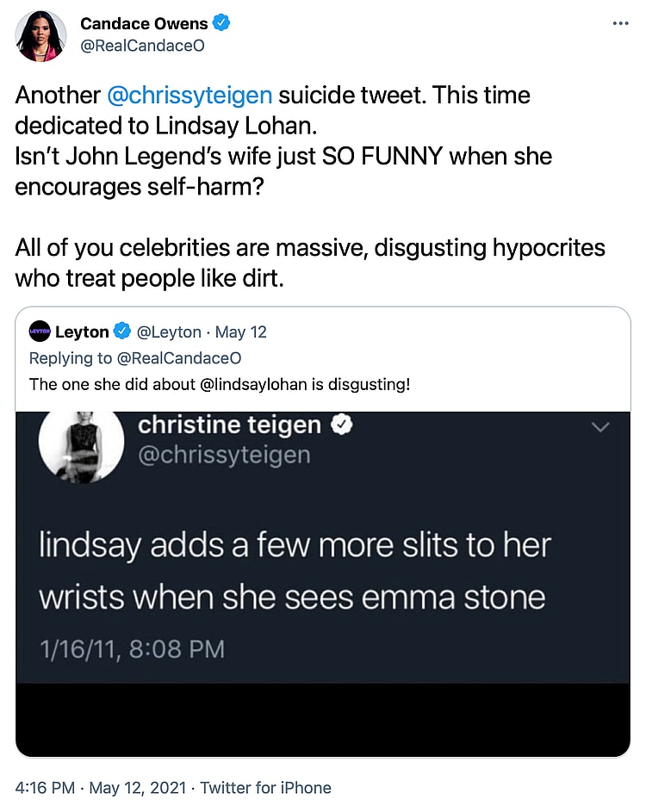Image resolution: width=646 pixels, height=812 pixels.
Task: Open the @Leyton handle in quoted tweet
Action: (169, 332)
